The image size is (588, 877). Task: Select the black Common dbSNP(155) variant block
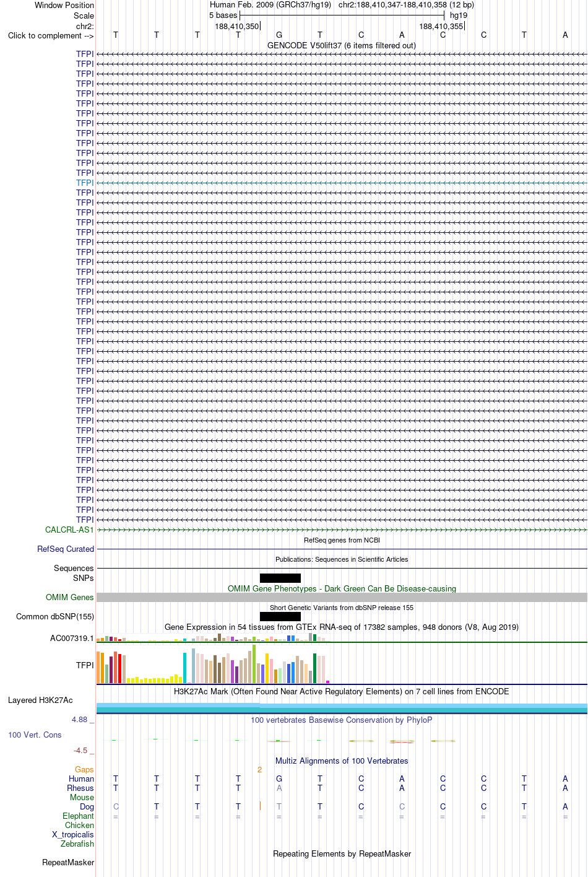(280, 616)
